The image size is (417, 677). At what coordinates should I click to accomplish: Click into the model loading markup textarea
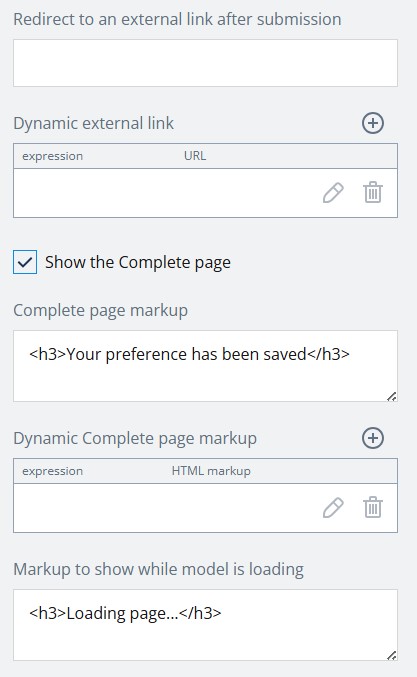pyautogui.click(x=205, y=625)
